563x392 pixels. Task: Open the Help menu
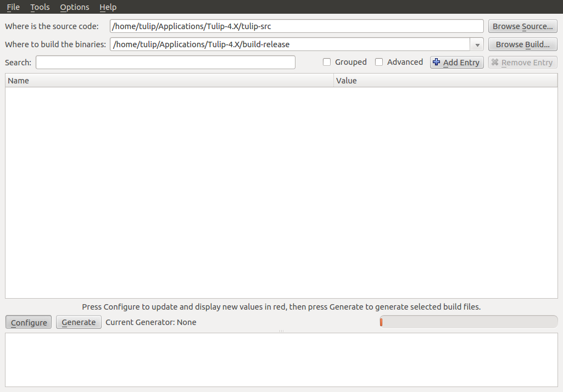[x=108, y=7]
